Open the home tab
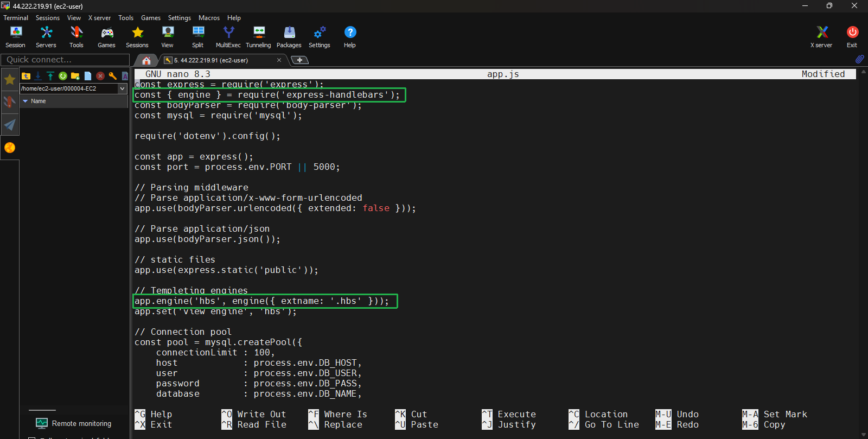 pyautogui.click(x=146, y=60)
